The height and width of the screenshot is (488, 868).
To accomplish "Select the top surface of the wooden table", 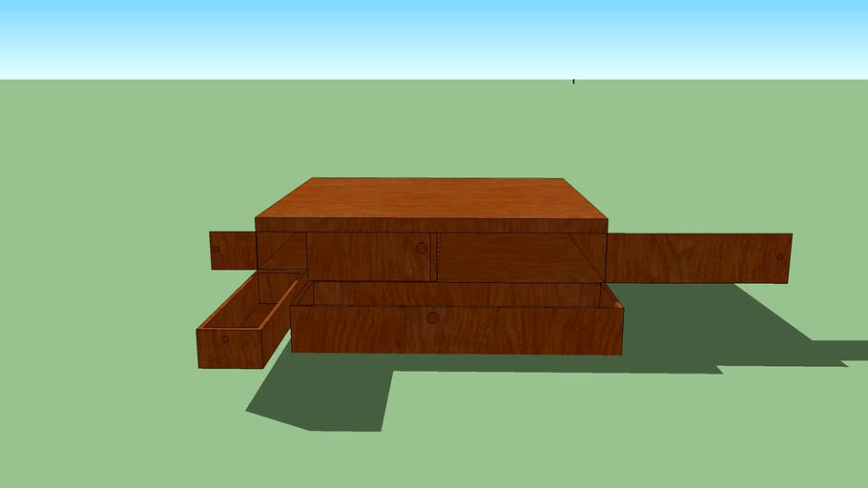I will click(x=431, y=198).
